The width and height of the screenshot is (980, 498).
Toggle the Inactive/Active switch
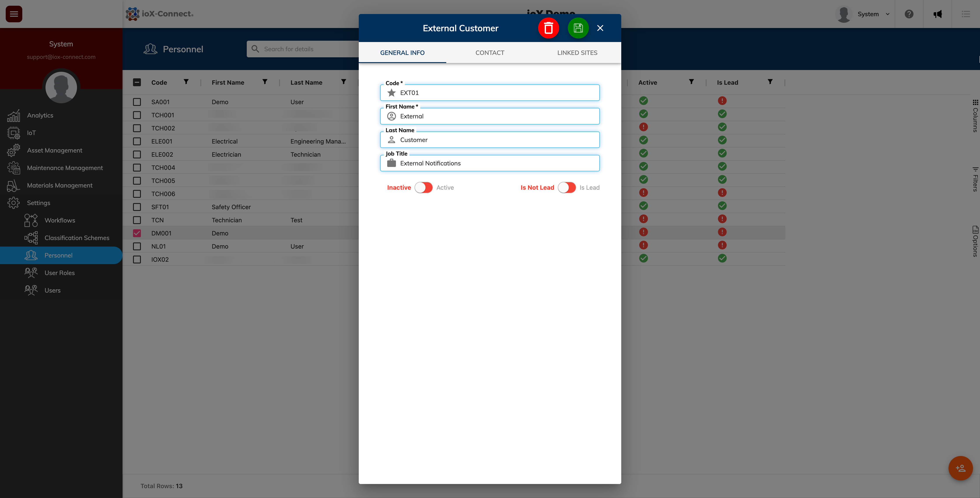coord(423,188)
